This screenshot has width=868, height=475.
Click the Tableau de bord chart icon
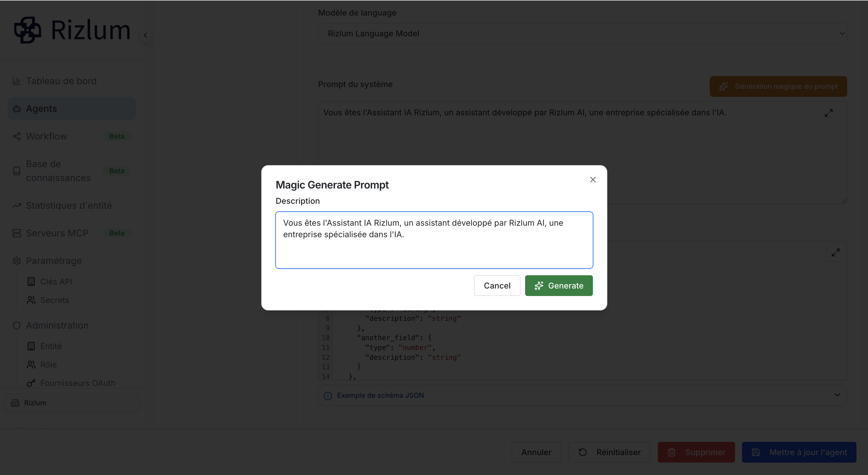click(x=16, y=81)
